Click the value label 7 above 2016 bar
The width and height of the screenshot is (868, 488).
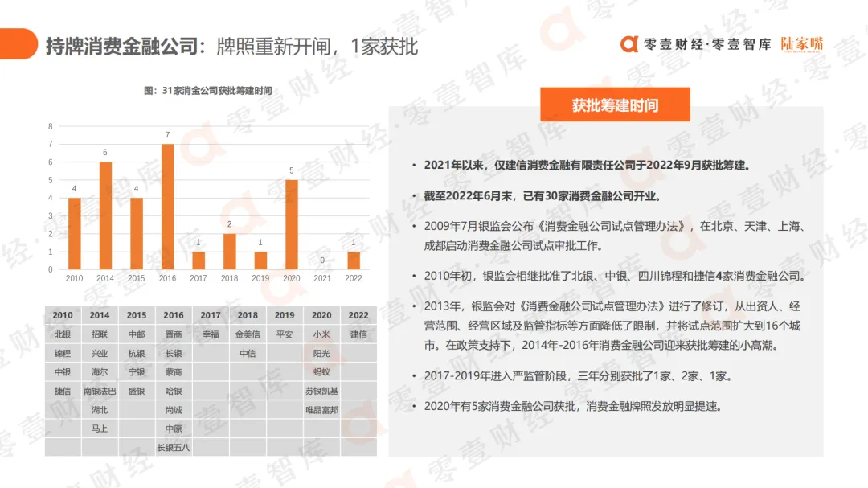click(x=167, y=134)
